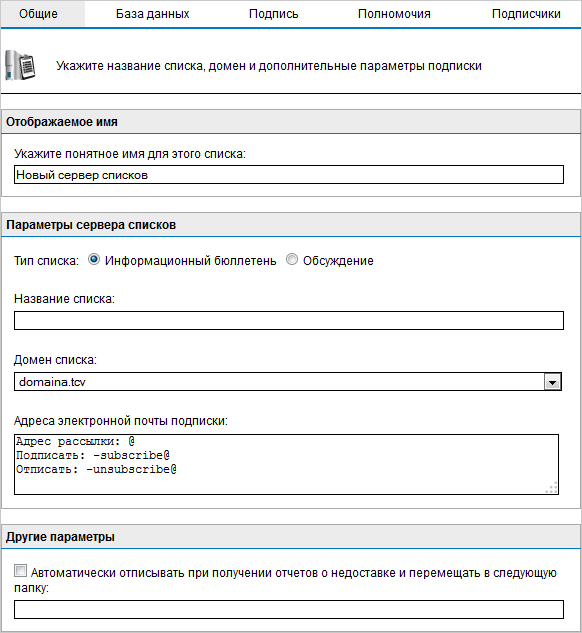Focus the display name field Новый сервер списков
The image size is (582, 633).
(x=289, y=175)
